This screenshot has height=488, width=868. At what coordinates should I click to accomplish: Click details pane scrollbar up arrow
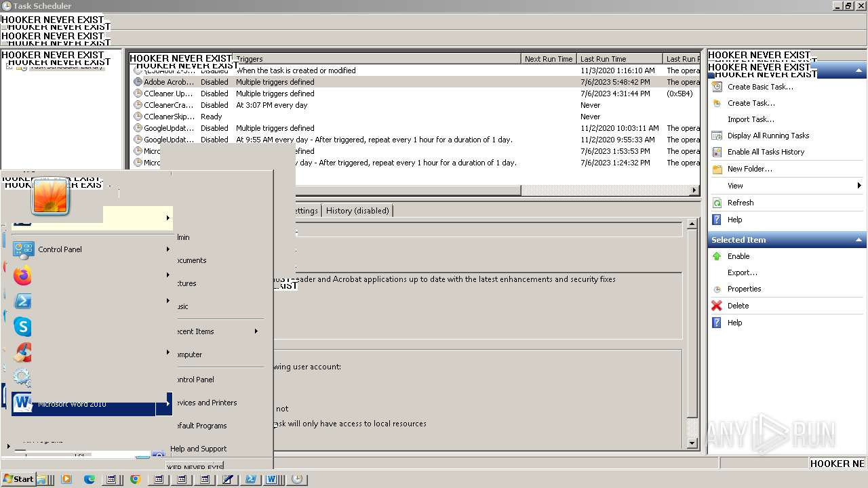[692, 224]
